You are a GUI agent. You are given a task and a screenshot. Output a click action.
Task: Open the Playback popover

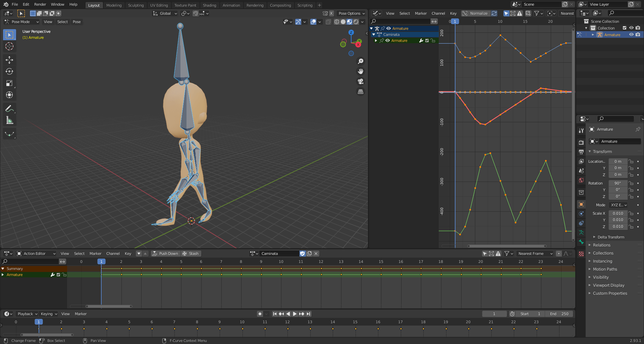[27, 314]
